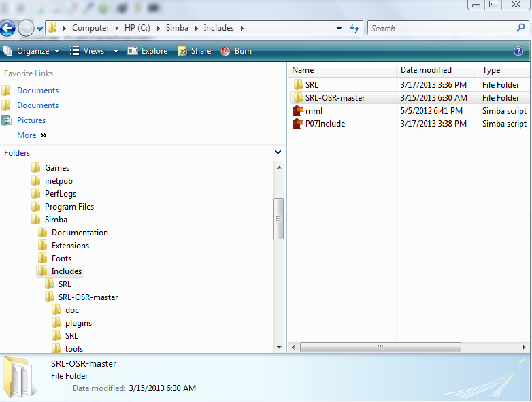Click the file list scroll left arrow
The image size is (532, 402).
coord(293,347)
